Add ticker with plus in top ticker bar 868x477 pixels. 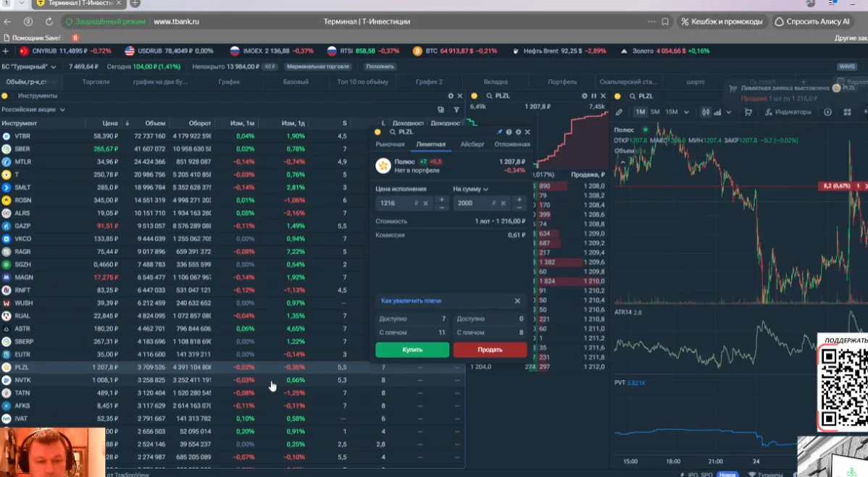point(6,51)
